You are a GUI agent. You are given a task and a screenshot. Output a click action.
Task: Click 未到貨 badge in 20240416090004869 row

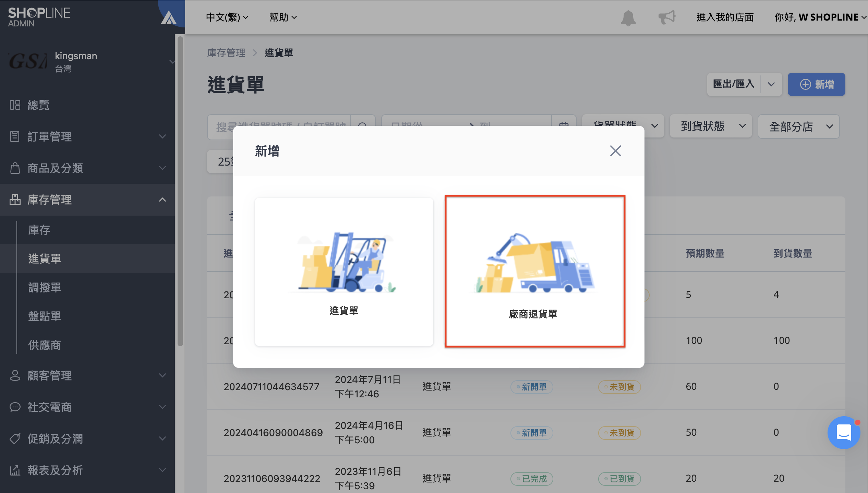point(619,433)
